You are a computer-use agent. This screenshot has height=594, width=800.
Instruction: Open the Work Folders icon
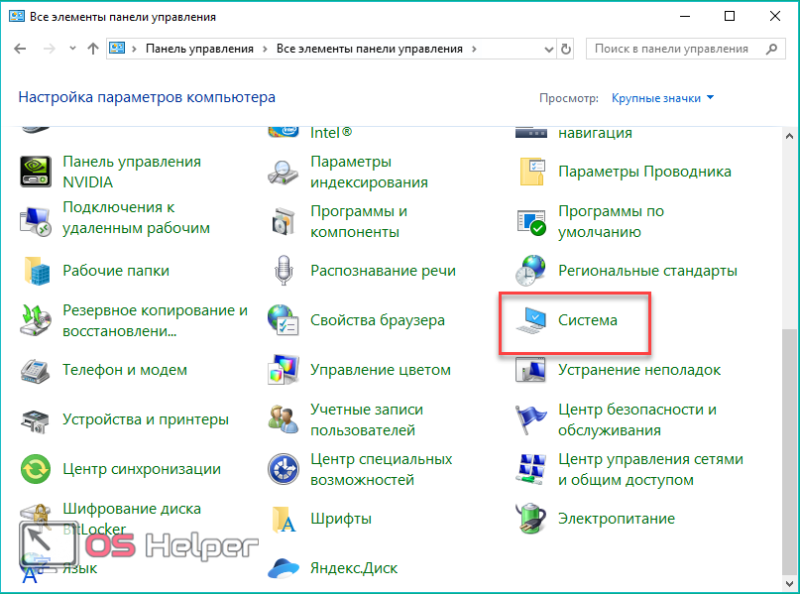point(37,270)
